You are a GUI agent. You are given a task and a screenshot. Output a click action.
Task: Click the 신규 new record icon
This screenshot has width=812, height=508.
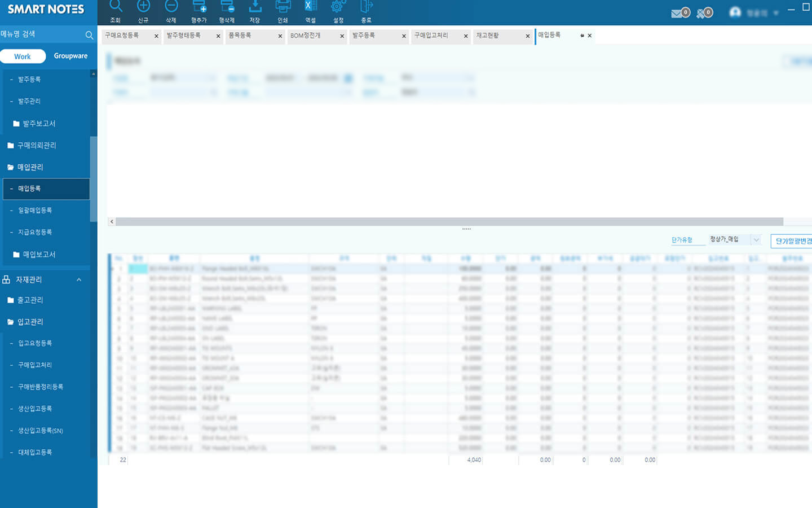[x=143, y=8]
